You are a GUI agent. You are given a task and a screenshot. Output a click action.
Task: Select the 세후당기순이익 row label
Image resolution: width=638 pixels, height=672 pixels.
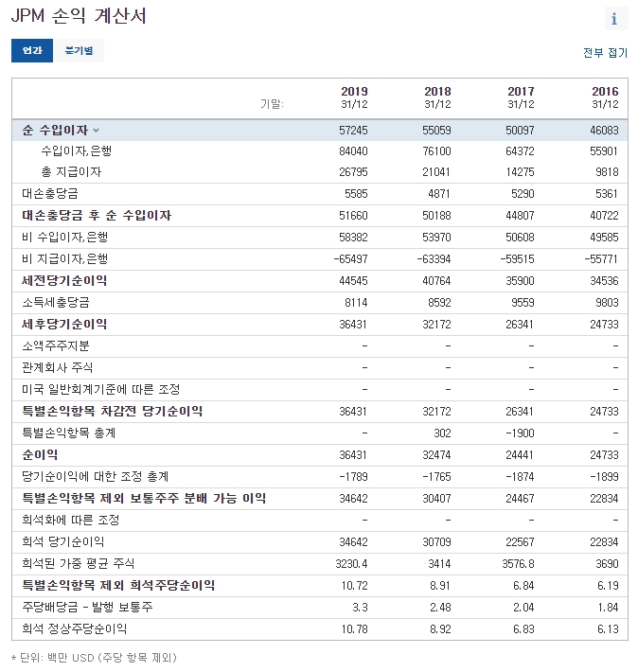click(x=64, y=324)
